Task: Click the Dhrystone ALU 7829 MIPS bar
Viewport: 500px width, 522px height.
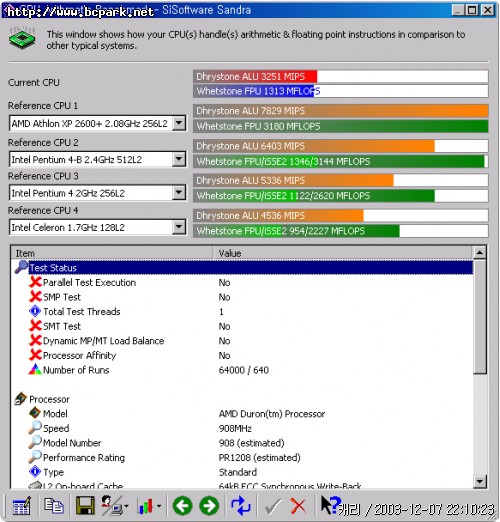Action: 340,111
